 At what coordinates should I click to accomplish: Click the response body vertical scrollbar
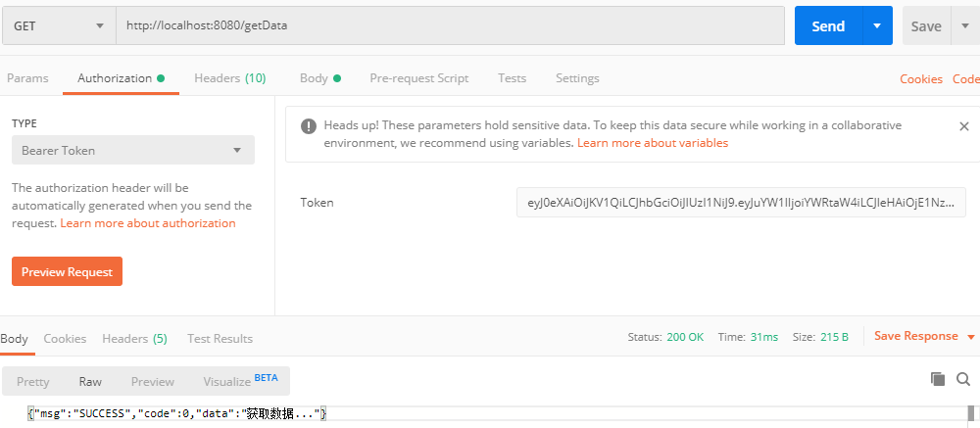(x=970, y=413)
